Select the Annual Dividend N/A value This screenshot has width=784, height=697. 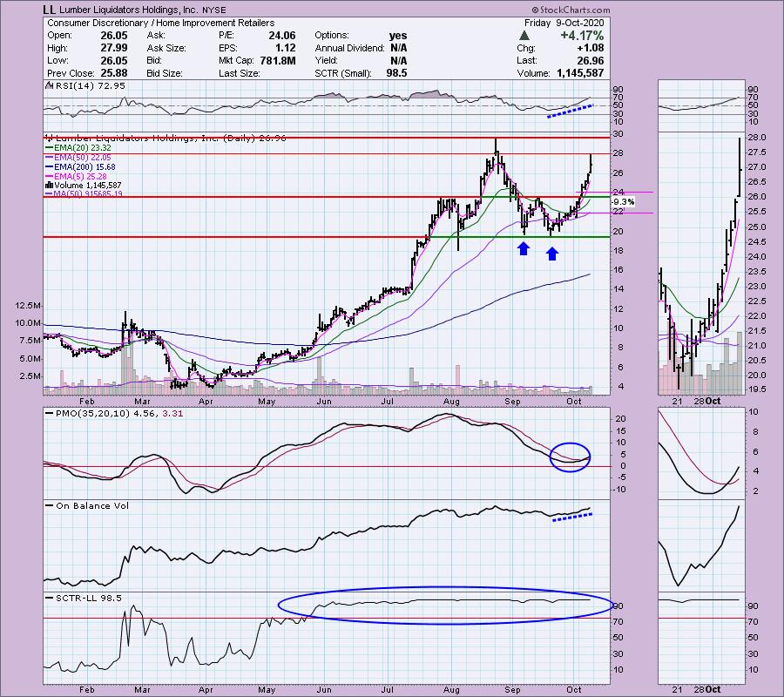coord(398,48)
